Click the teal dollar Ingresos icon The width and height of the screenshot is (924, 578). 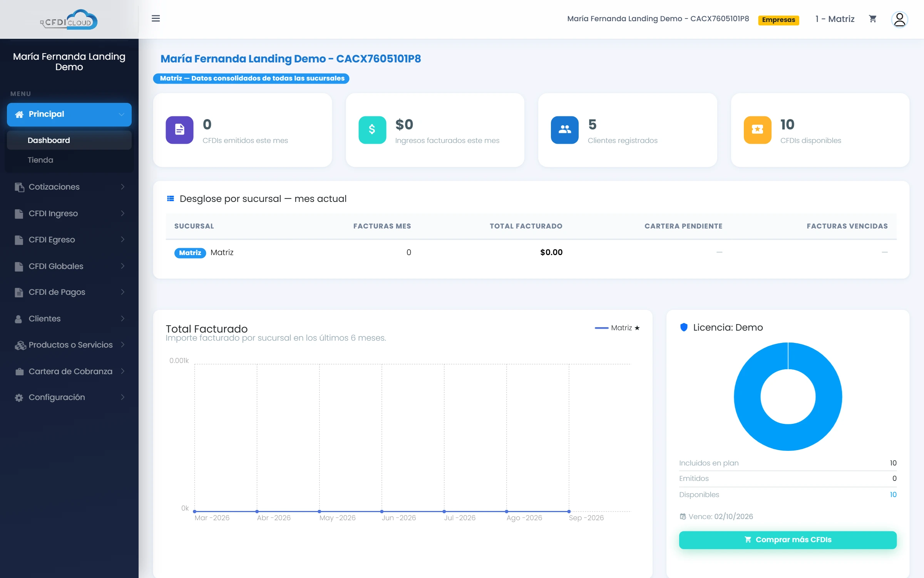click(x=372, y=130)
